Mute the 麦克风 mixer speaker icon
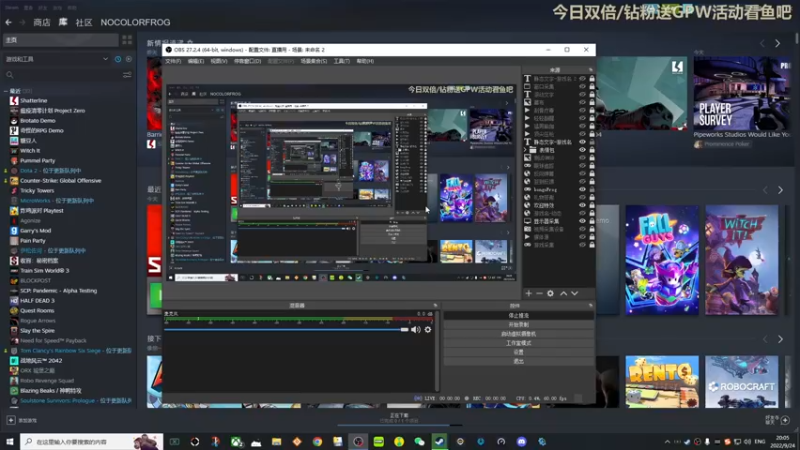The image size is (800, 450). point(416,330)
